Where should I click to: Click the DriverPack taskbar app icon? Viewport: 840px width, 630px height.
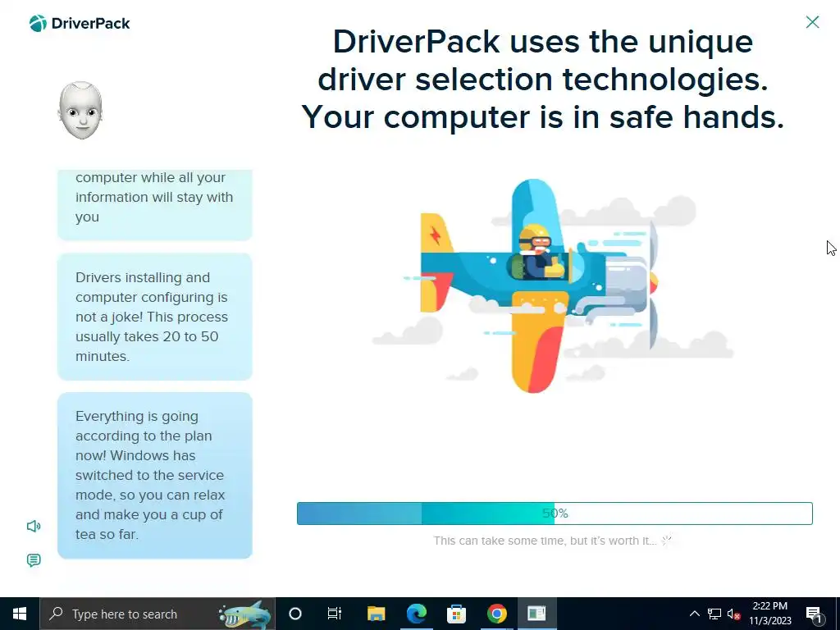point(536,614)
